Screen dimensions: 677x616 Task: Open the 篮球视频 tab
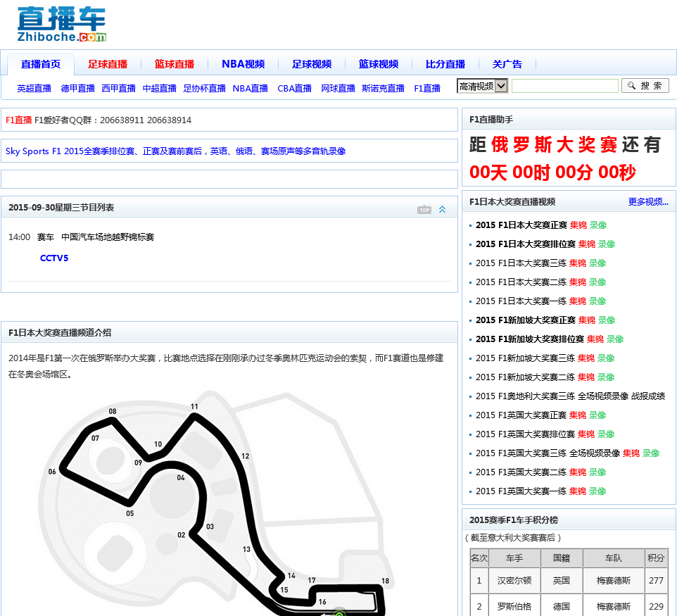(x=378, y=64)
